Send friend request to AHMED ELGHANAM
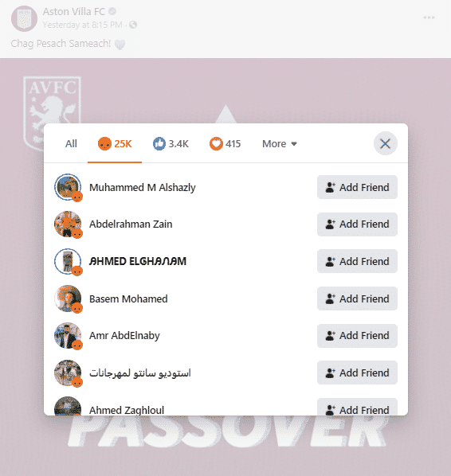451x476 pixels. pos(357,261)
